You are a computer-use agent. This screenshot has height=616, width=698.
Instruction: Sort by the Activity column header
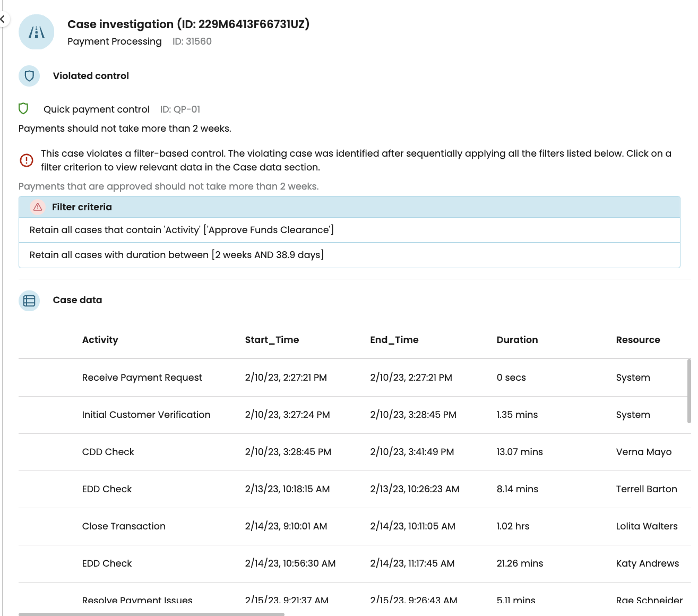(x=100, y=340)
